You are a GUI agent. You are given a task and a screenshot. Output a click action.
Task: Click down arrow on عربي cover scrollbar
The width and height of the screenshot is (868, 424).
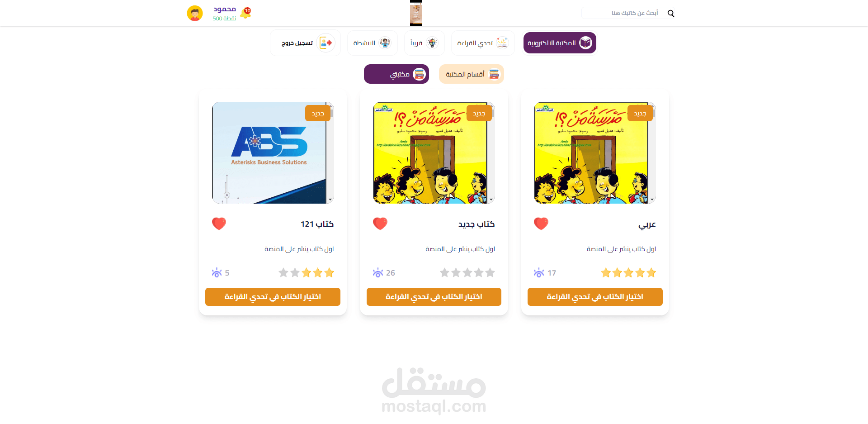point(652,200)
